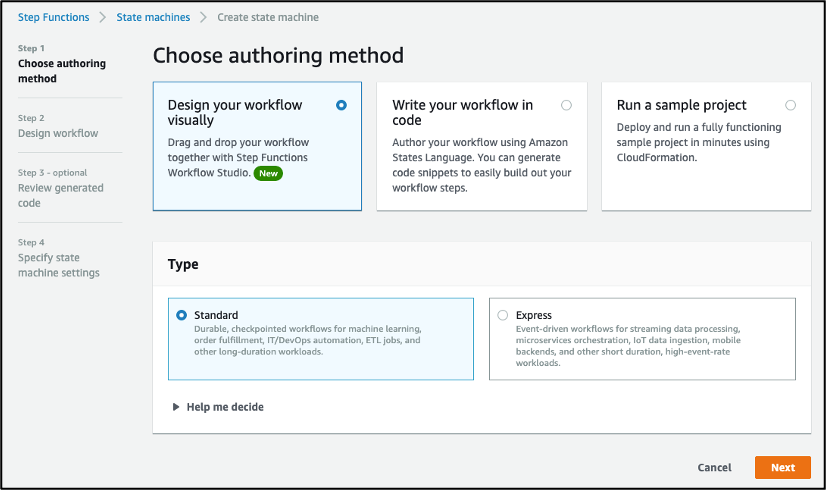The height and width of the screenshot is (491, 827).
Task: Click Step 2 Design workflow in sidebar
Action: pos(58,133)
